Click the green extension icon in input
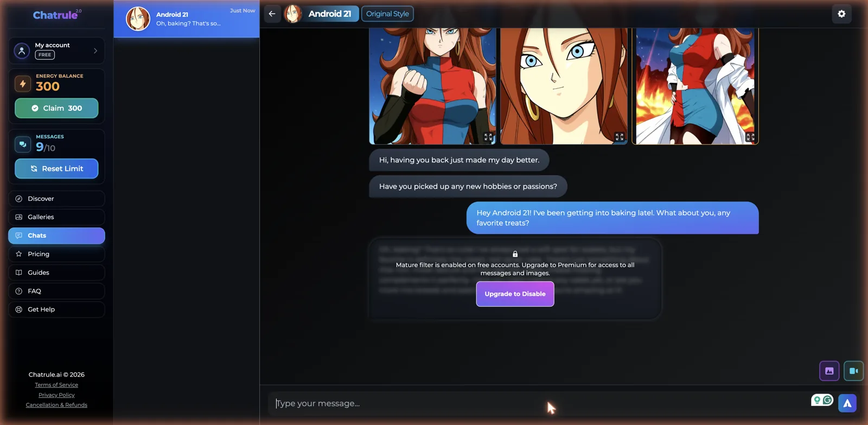The image size is (868, 425). coord(816,400)
